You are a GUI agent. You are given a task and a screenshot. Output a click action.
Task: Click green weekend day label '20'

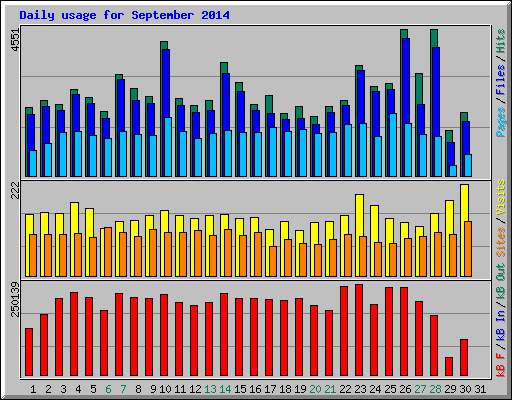315,389
